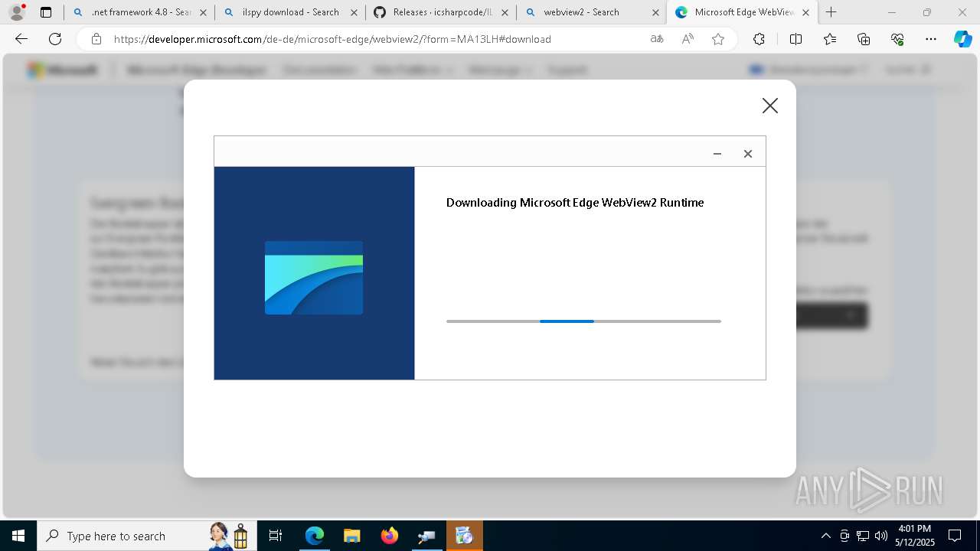This screenshot has width=980, height=551.
Task: Close the webview2 Search tab
Action: click(x=655, y=12)
